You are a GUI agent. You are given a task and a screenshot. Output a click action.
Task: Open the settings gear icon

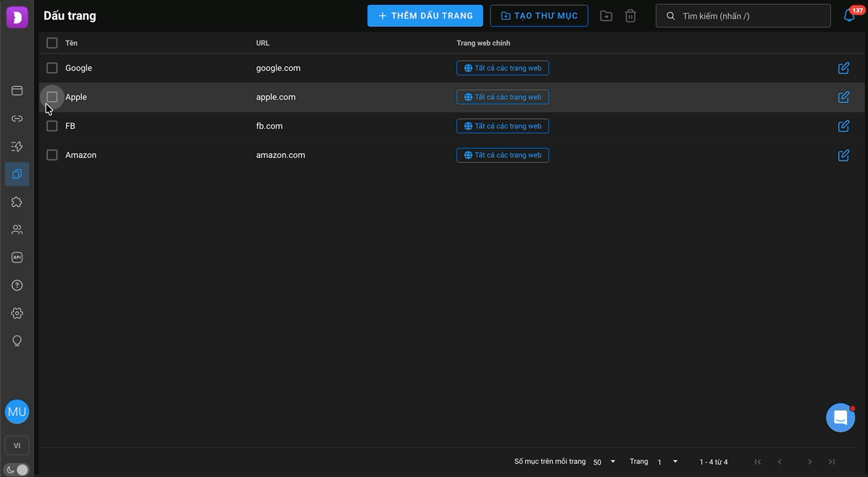(17, 313)
